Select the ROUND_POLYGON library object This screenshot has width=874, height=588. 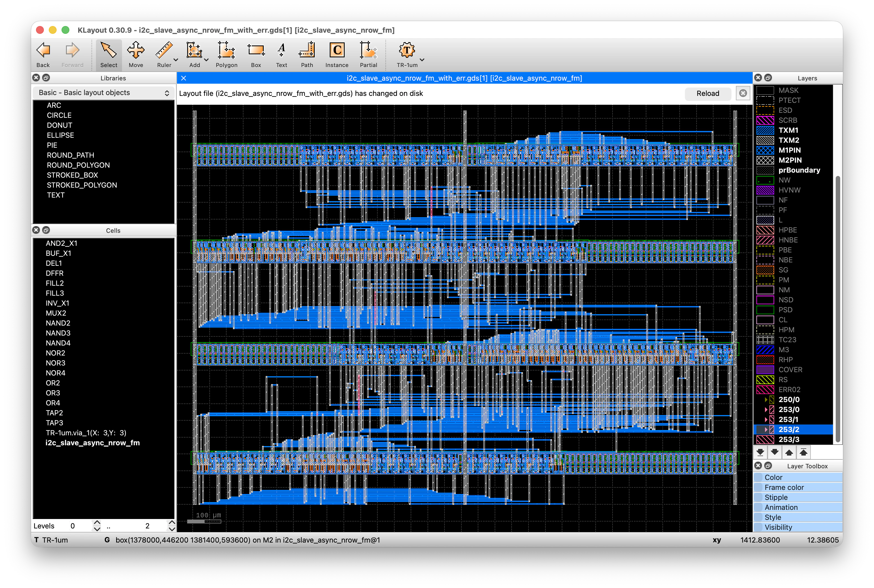pos(78,165)
